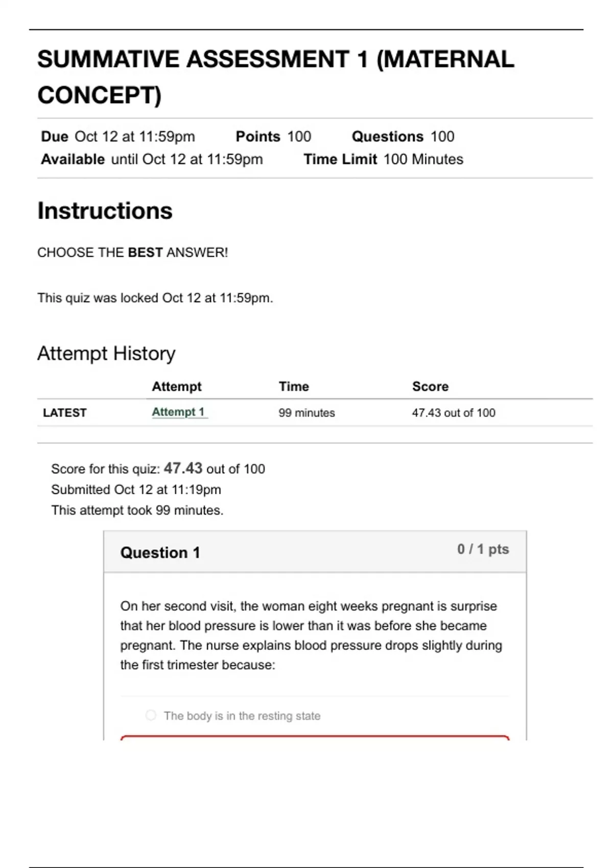
Task: Click the Time column header
Action: coord(294,387)
